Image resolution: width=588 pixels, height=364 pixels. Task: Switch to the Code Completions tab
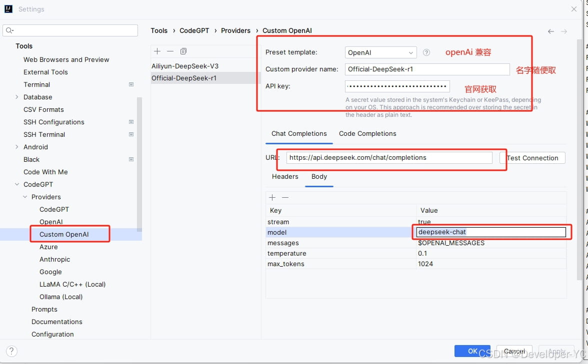[367, 134]
